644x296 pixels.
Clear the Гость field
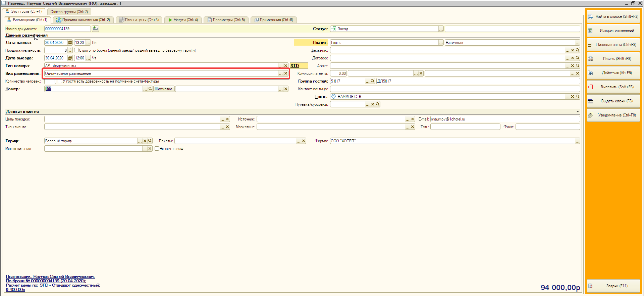[573, 97]
